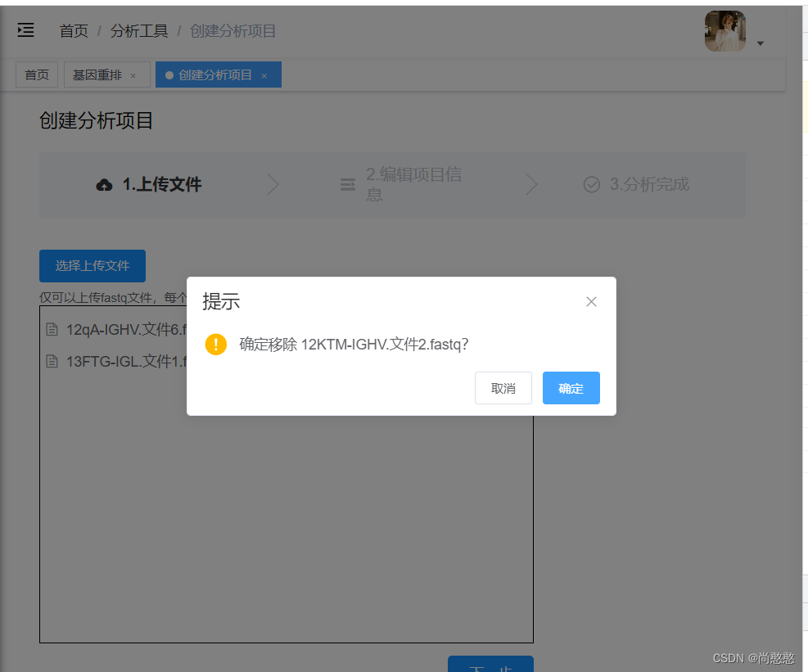
Task: Click the upload cloud icon in step 1
Action: point(104,184)
